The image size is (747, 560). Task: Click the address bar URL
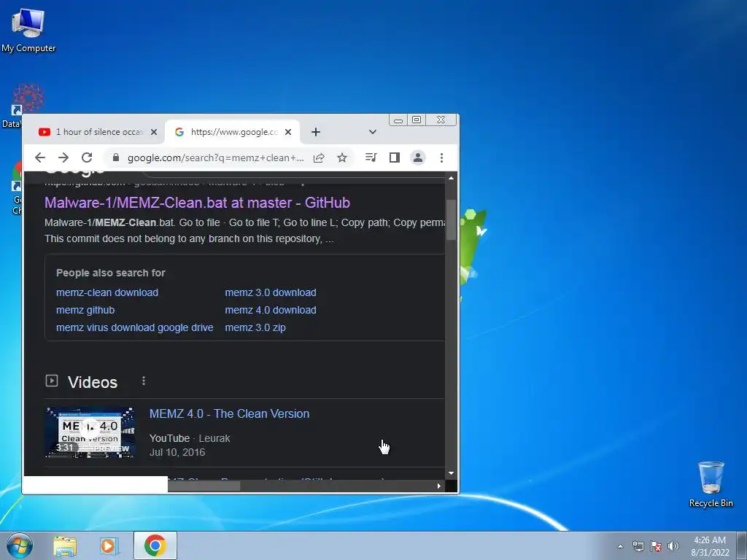215,157
